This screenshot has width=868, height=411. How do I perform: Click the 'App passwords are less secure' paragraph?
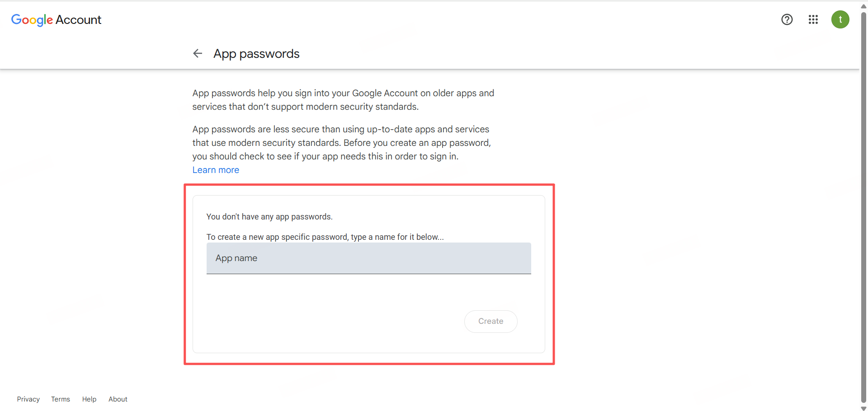[x=341, y=143]
